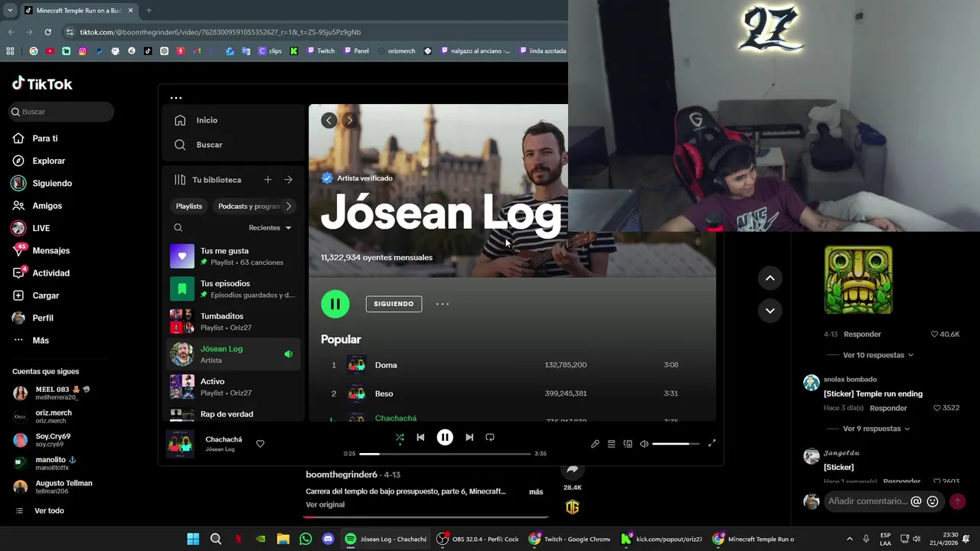Viewport: 980px width, 551px height.
Task: Open Spotify lyrics microphone icon
Action: tap(595, 444)
